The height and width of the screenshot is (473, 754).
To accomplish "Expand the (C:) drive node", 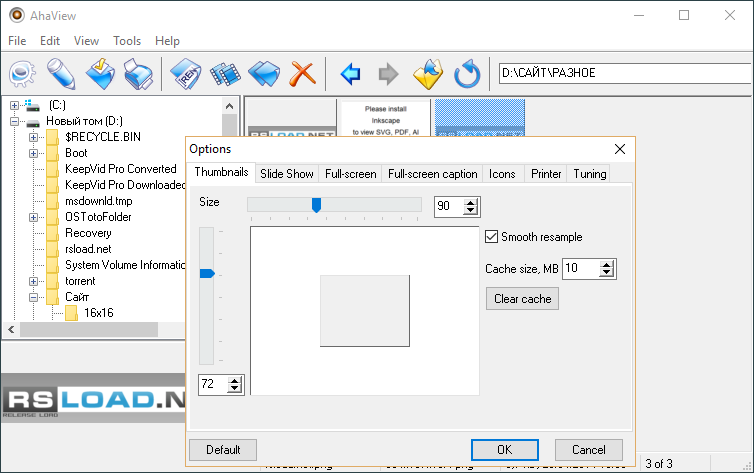I will [x=14, y=105].
